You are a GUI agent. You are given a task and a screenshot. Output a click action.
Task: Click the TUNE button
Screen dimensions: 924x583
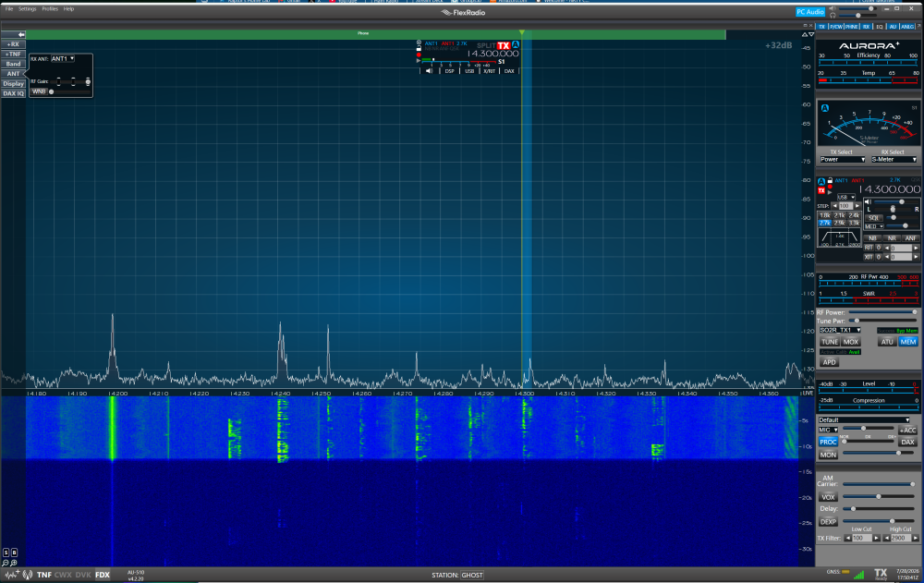tap(830, 342)
